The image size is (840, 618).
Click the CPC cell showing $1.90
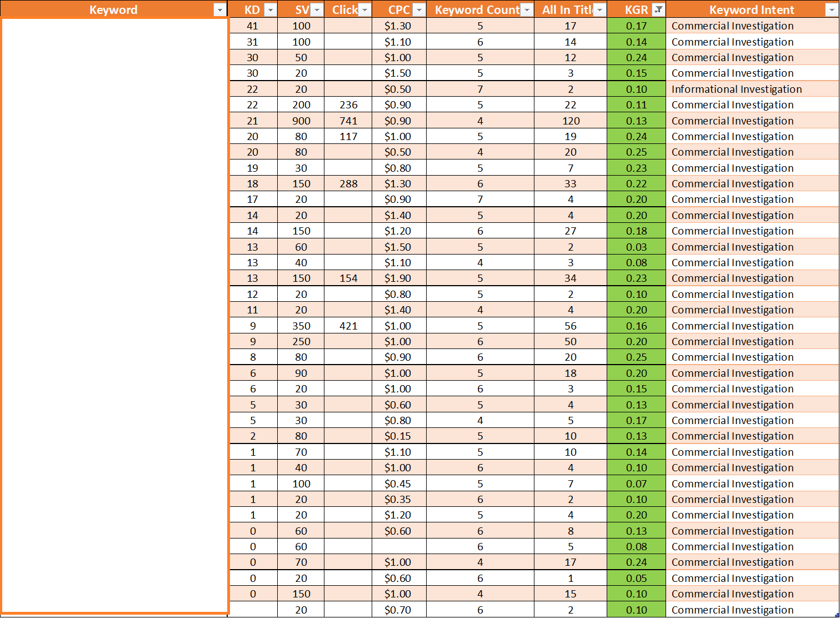[398, 278]
